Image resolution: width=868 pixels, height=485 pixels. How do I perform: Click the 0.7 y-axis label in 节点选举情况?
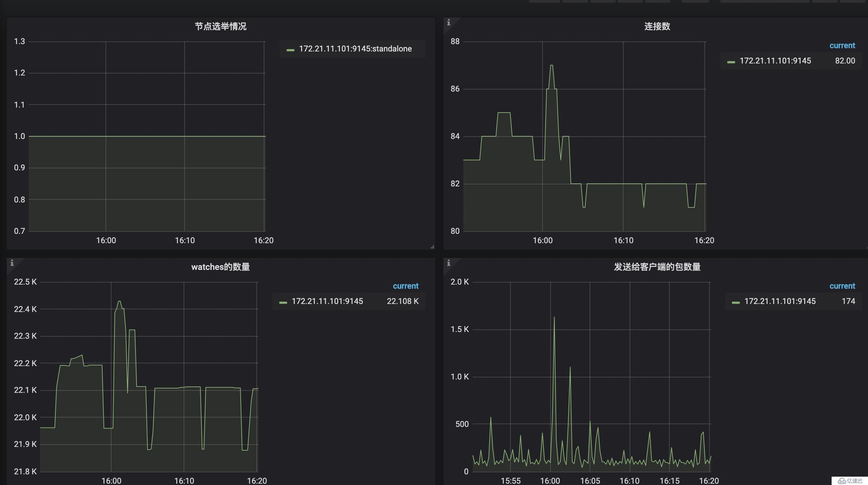pos(19,231)
